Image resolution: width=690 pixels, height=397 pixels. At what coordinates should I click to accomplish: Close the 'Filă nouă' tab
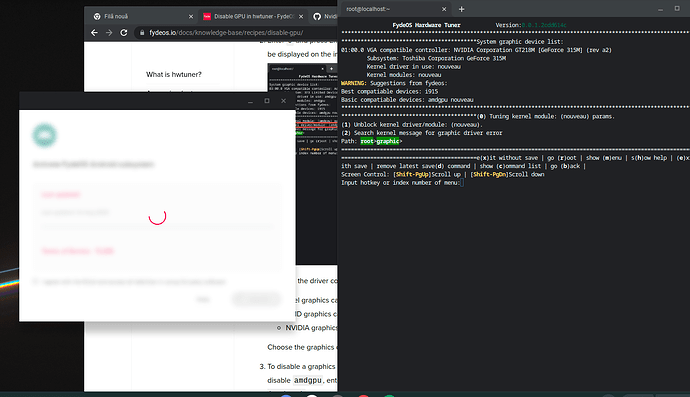191,16
